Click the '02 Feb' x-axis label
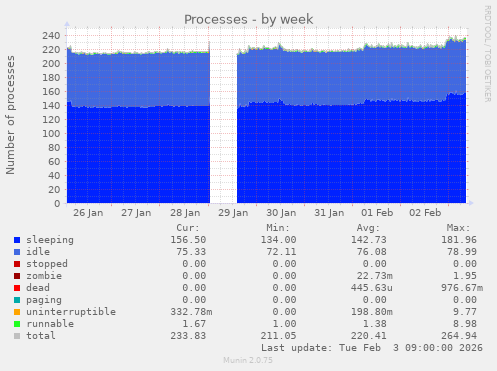Image resolution: width=497 pixels, height=371 pixels. [x=425, y=213]
